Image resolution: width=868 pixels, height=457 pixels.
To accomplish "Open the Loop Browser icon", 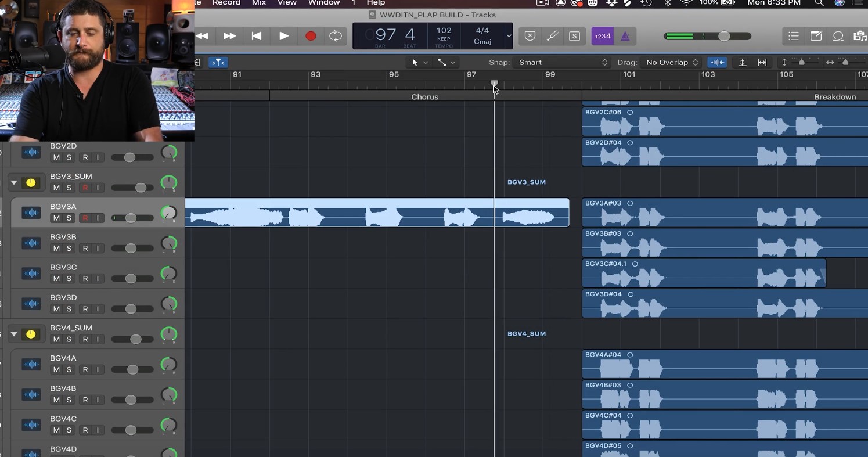I will click(838, 36).
